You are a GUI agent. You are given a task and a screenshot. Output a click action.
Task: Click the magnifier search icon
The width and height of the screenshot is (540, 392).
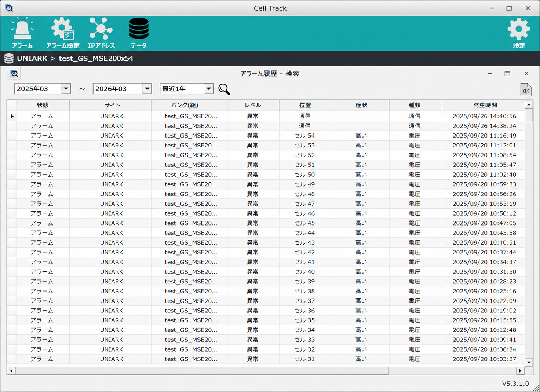coord(224,89)
